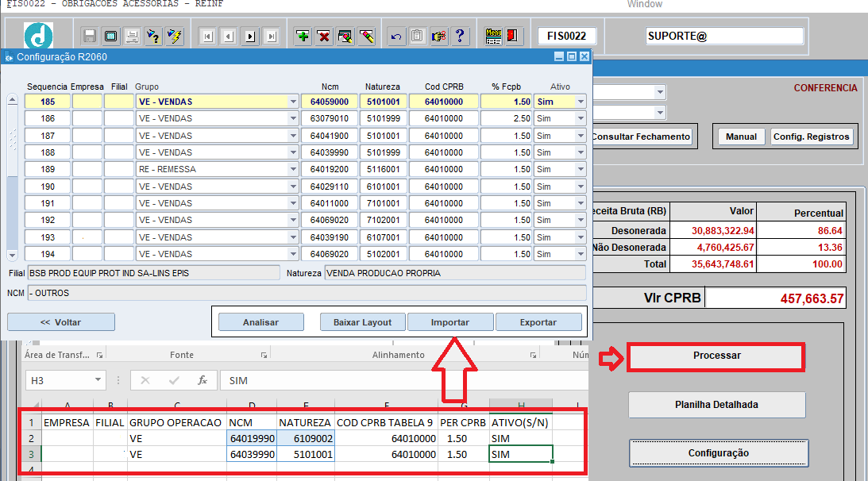868x481 pixels.
Task: Click the Excel formula bar confirm checkmark
Action: [x=174, y=380]
